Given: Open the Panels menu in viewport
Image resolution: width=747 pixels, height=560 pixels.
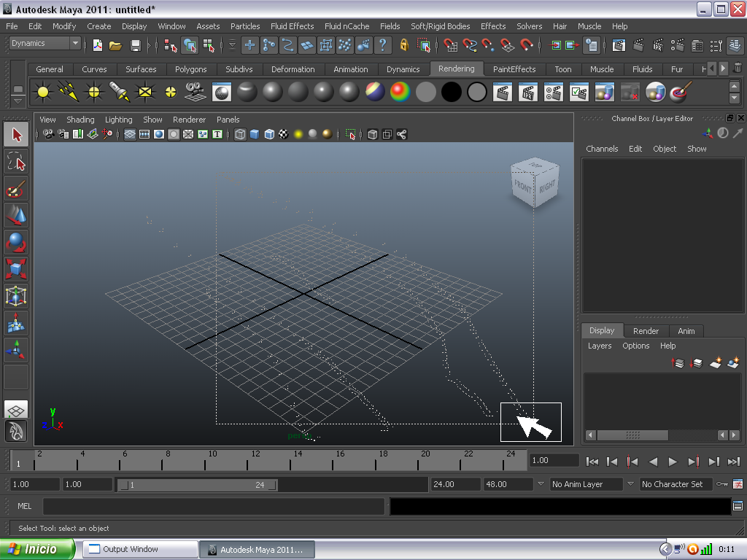Looking at the screenshot, I should pyautogui.click(x=228, y=120).
